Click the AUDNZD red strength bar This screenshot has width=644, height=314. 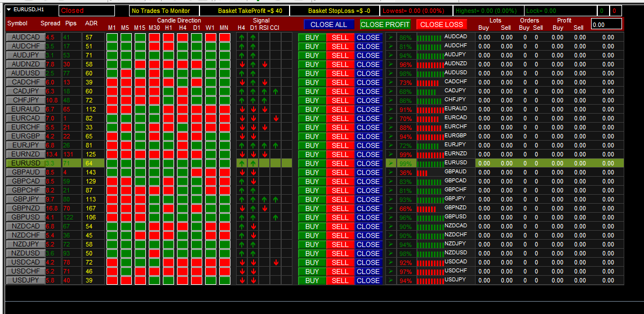[429, 65]
